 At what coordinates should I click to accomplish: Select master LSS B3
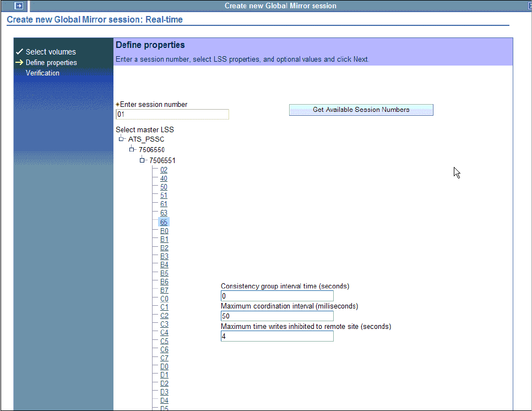coord(164,256)
